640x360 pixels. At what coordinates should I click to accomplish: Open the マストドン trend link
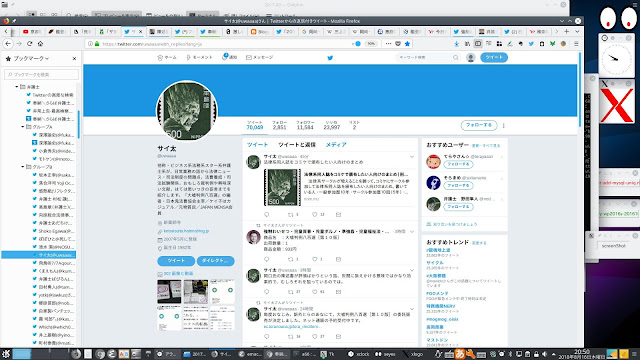click(437, 340)
